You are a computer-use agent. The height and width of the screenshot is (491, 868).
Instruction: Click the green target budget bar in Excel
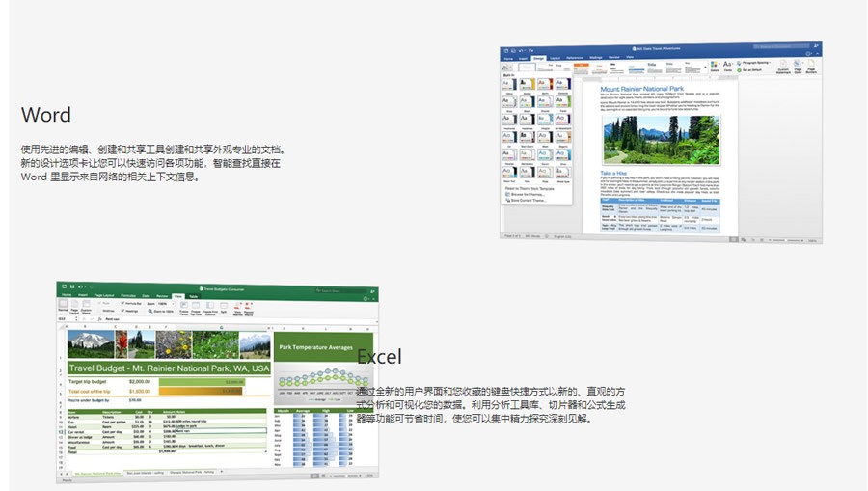coord(203,381)
